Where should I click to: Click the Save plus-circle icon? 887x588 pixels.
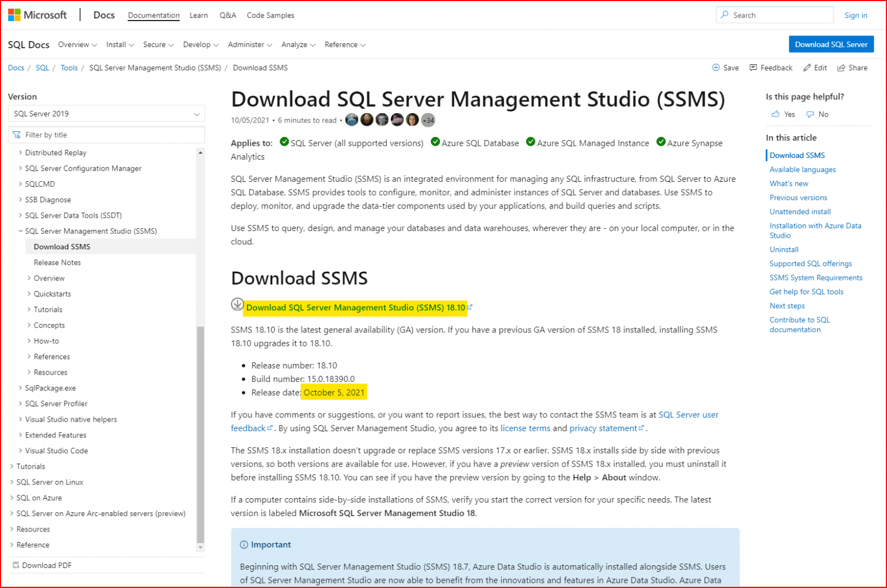pos(716,68)
